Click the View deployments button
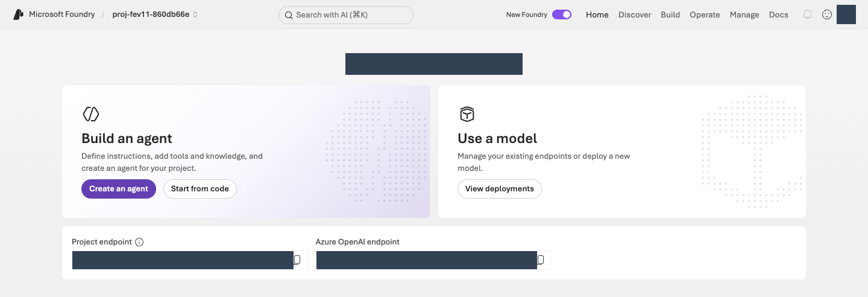 pyautogui.click(x=500, y=189)
